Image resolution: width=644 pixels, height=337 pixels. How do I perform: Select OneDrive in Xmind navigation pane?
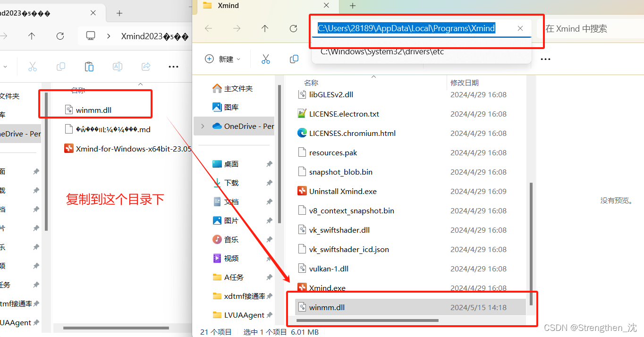click(243, 126)
